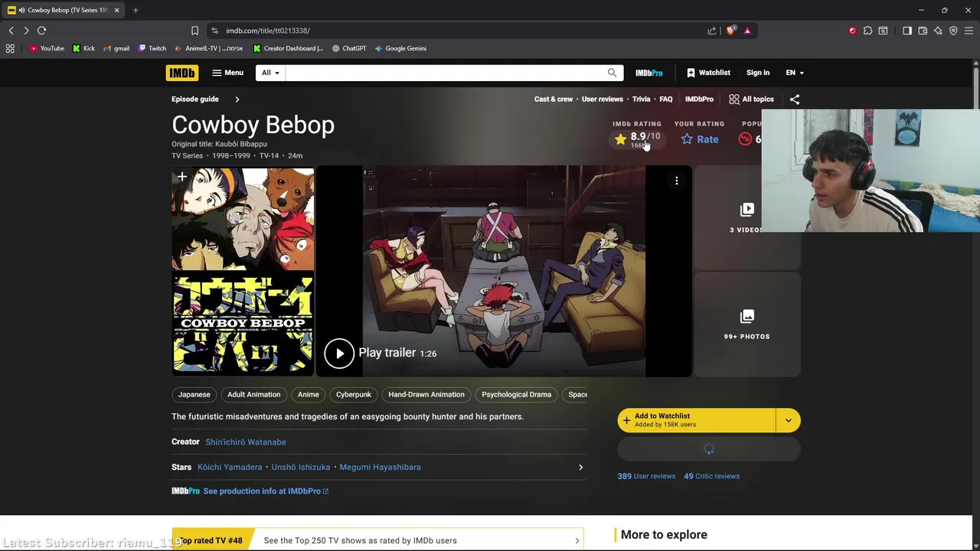The height and width of the screenshot is (551, 980).
Task: Click the Rate star button
Action: pyautogui.click(x=700, y=139)
